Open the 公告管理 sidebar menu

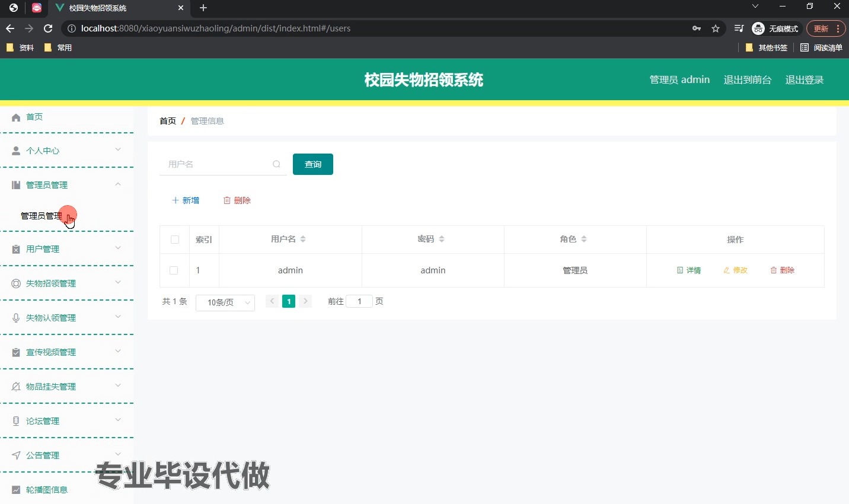coord(66,455)
